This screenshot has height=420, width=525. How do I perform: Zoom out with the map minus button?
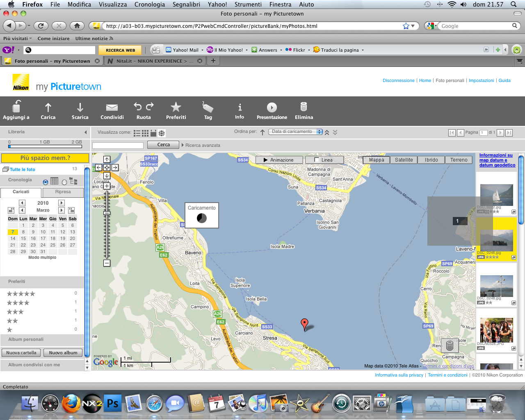(107, 263)
